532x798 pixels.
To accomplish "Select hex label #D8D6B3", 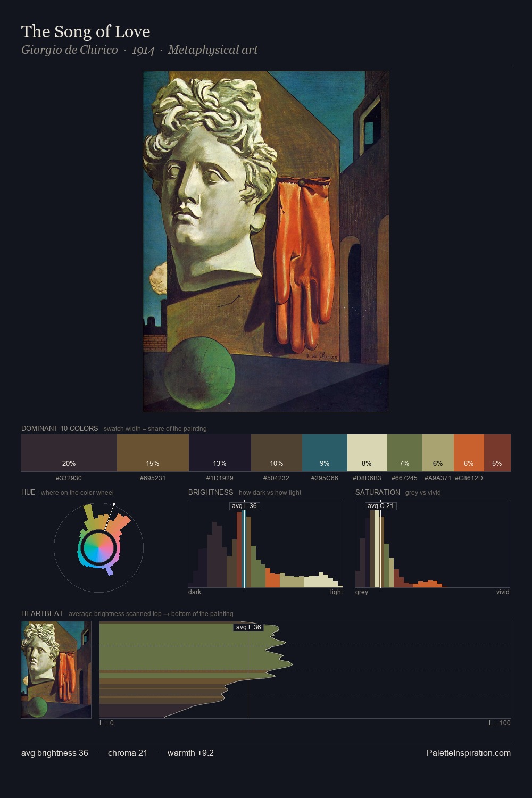I will pos(367,478).
